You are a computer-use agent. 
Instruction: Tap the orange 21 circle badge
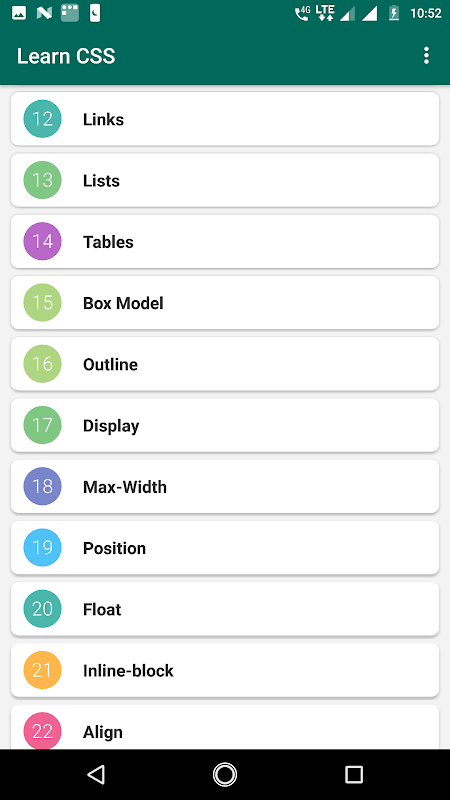pyautogui.click(x=42, y=670)
